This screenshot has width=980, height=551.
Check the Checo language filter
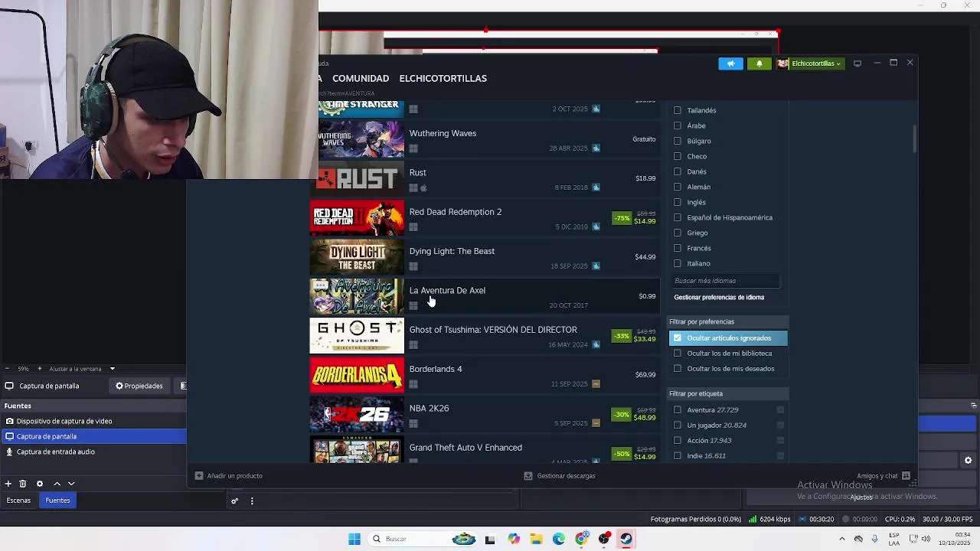pyautogui.click(x=677, y=156)
